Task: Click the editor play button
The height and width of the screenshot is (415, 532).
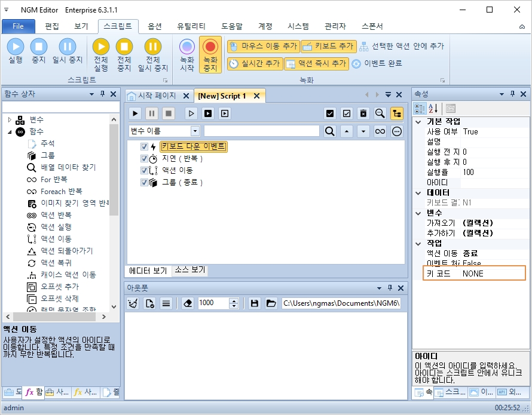Action: coord(135,113)
